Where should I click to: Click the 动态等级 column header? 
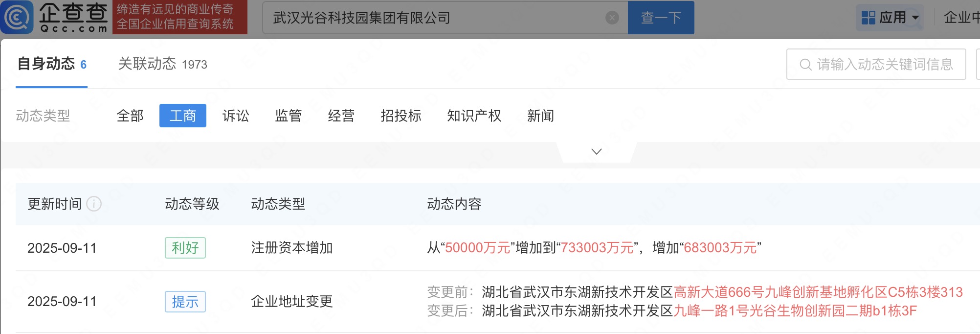tap(192, 204)
